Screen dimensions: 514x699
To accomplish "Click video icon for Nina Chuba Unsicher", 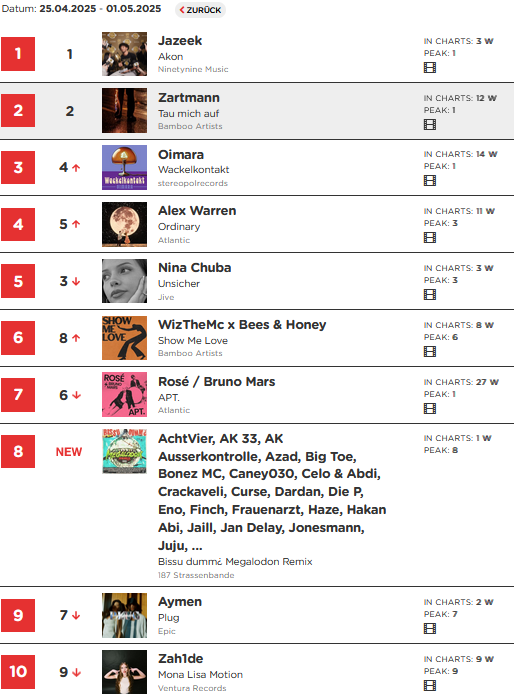I will click(x=430, y=295).
